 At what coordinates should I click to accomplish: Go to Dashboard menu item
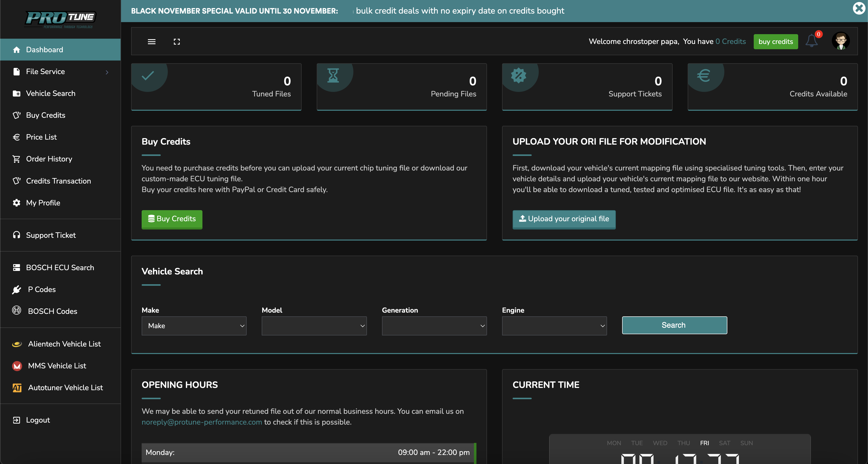pos(61,50)
